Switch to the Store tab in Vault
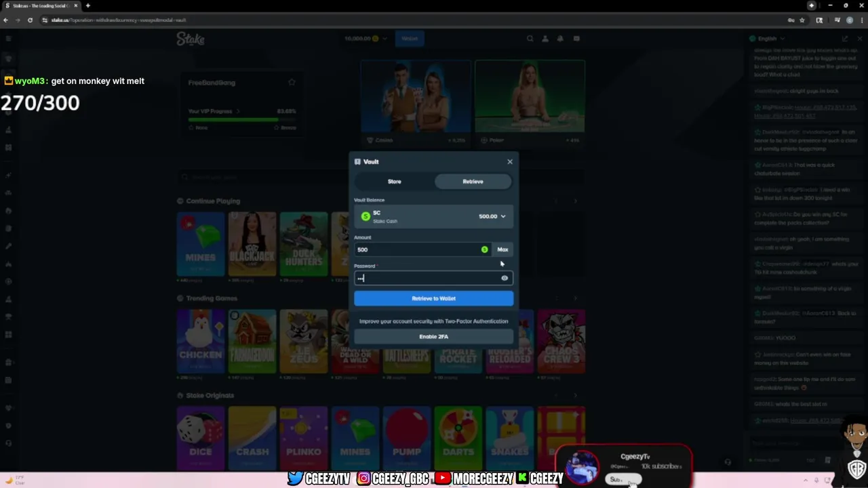Image resolution: width=868 pixels, height=488 pixels. (394, 182)
